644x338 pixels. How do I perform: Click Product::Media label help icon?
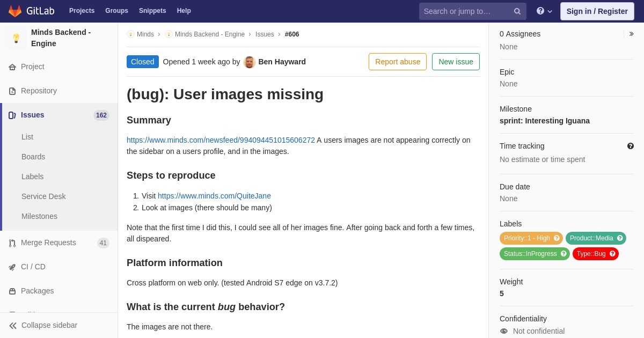[620, 238]
